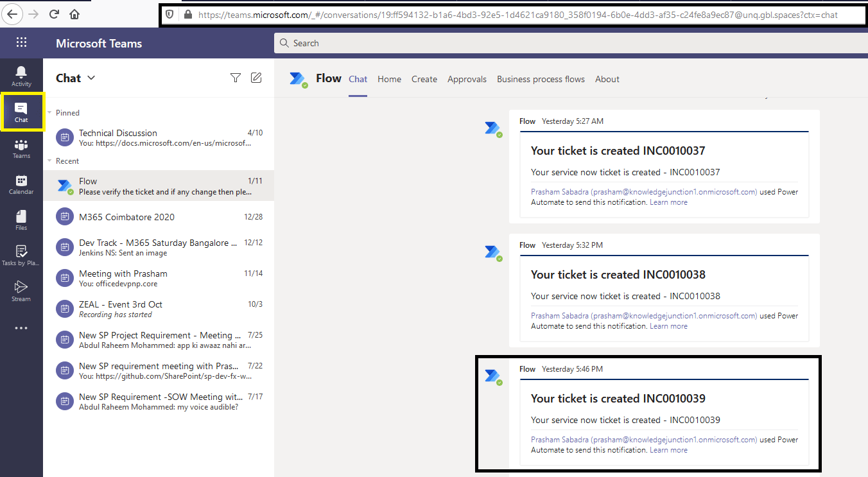Open New SP requirement meeting with Prasham chat
The width and height of the screenshot is (868, 477).
159,371
